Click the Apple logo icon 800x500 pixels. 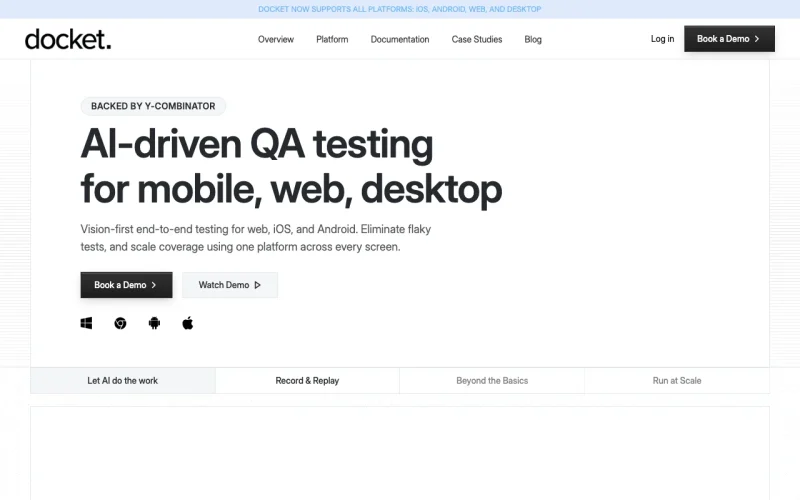coord(188,323)
